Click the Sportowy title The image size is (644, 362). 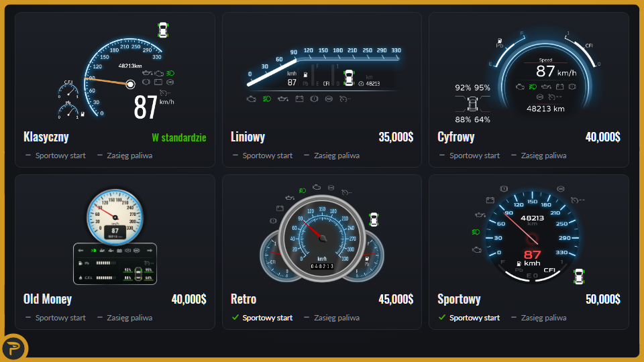tap(459, 299)
